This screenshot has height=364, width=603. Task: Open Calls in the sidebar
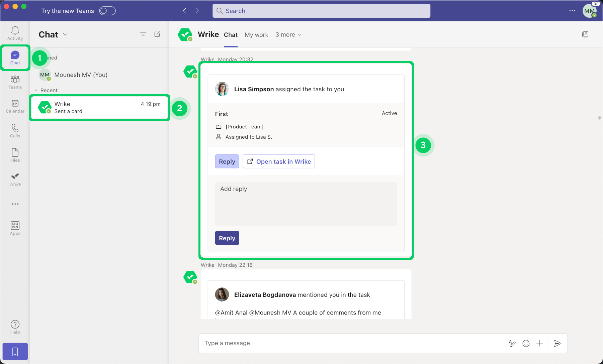(15, 131)
